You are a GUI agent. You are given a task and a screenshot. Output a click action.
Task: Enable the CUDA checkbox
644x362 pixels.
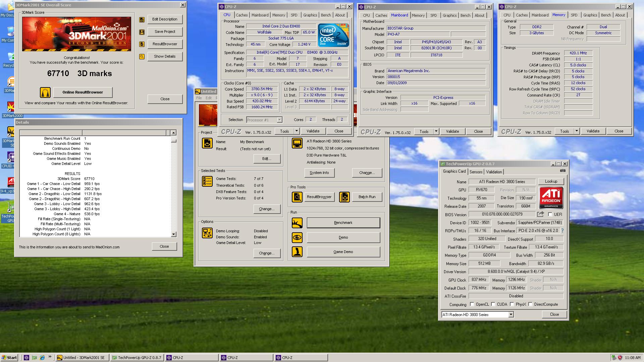(x=493, y=304)
